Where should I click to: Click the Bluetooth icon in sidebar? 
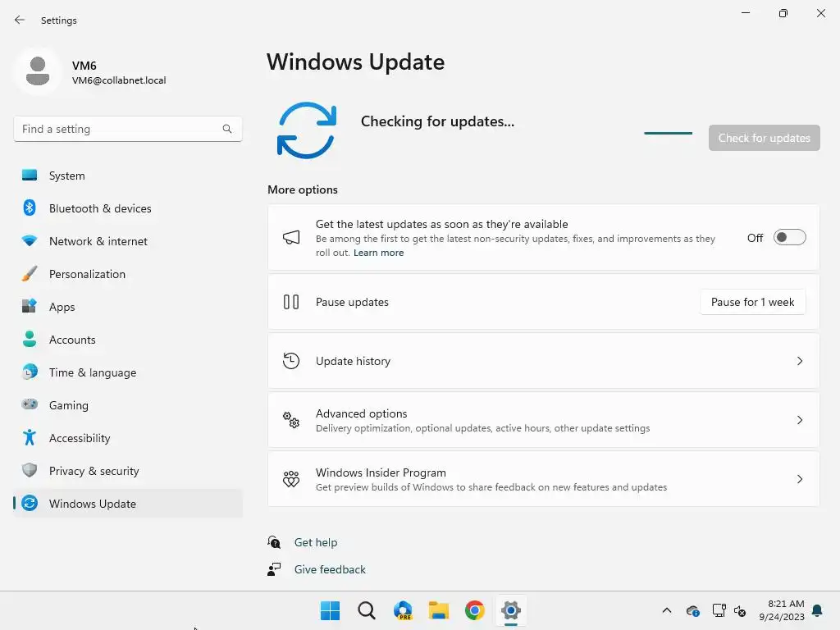(30, 208)
